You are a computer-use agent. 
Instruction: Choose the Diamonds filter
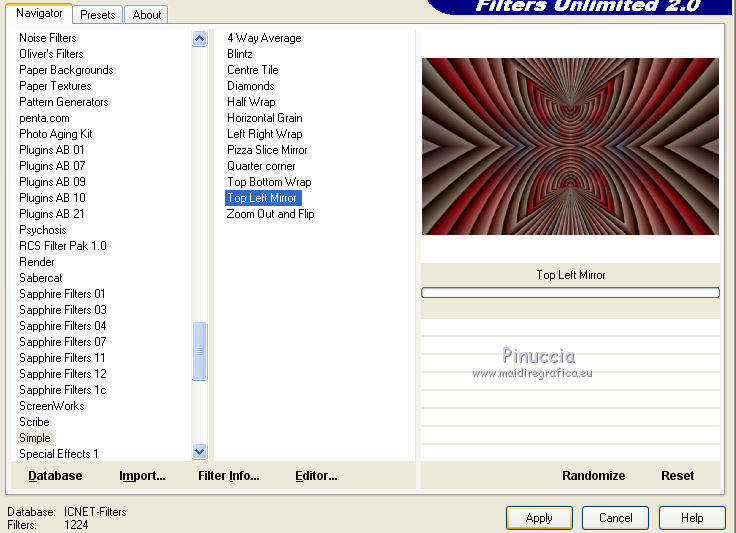tap(251, 86)
